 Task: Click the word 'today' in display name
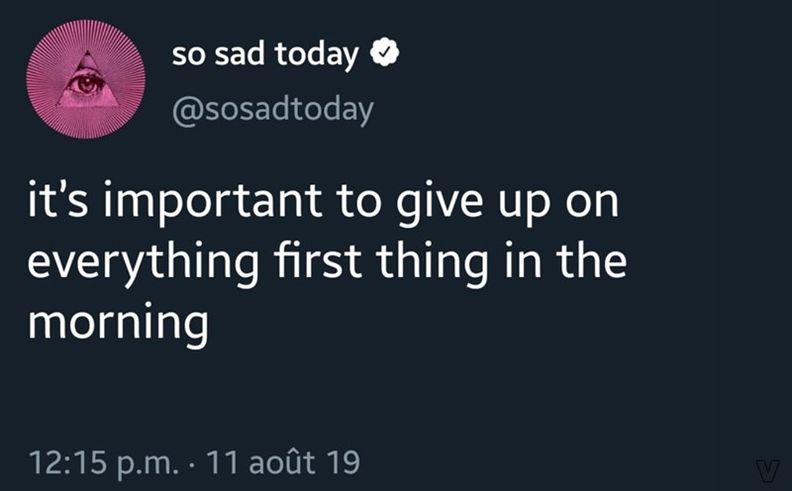tap(317, 55)
